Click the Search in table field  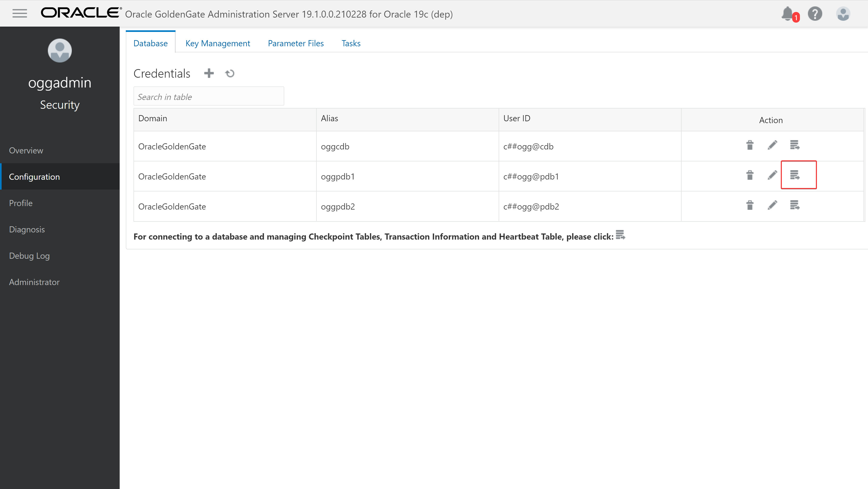208,97
